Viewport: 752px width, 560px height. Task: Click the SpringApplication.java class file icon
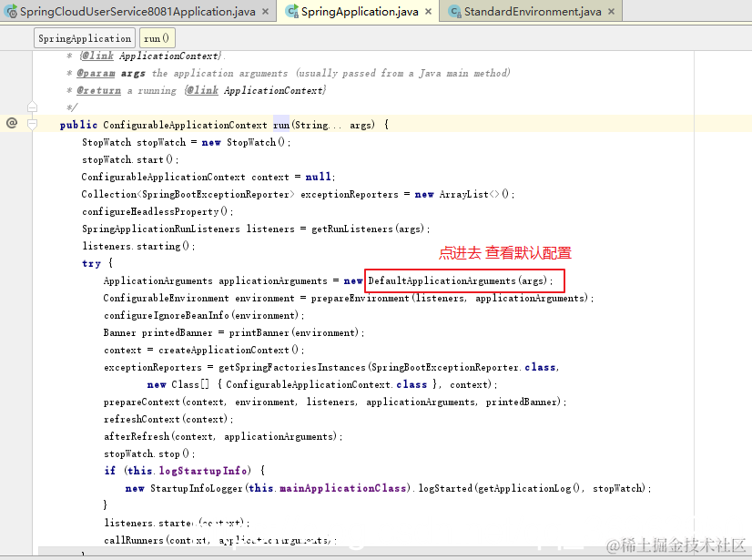(x=291, y=12)
